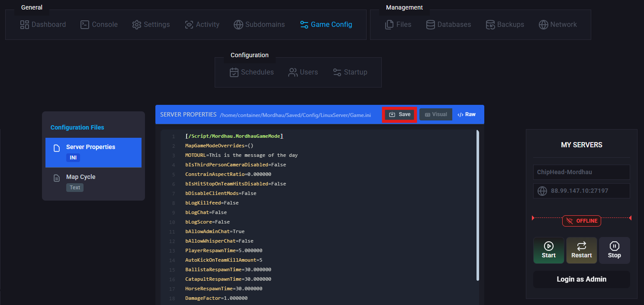
Task: Open Subdomains section
Action: tap(259, 25)
